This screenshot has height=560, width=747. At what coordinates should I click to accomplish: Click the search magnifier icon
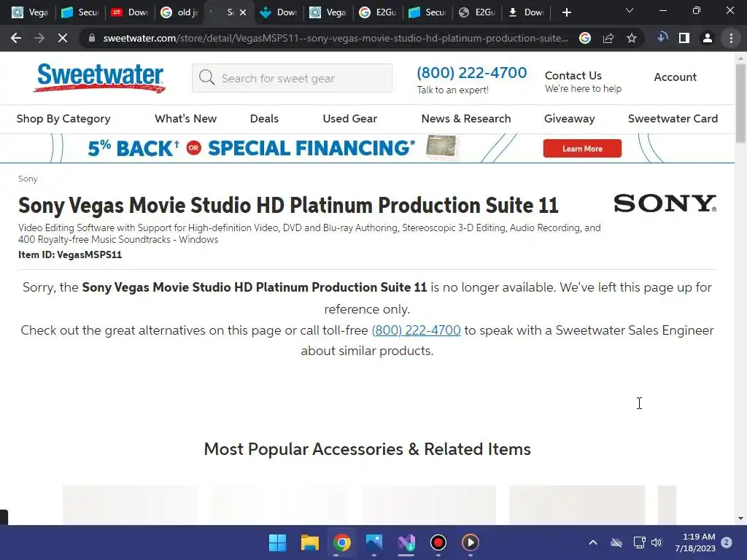(206, 77)
